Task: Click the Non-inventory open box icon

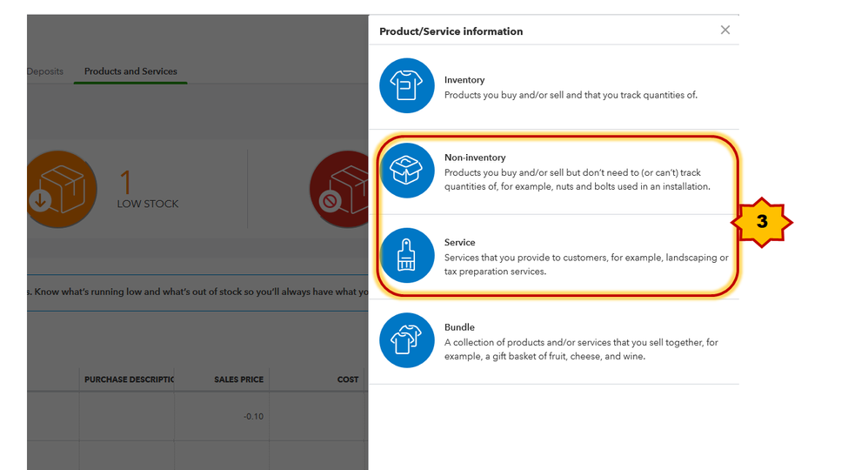Action: click(x=407, y=170)
